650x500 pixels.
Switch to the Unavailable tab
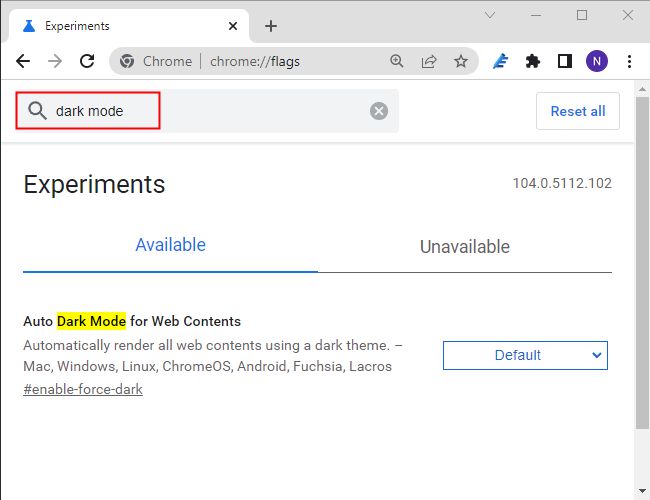click(x=464, y=247)
